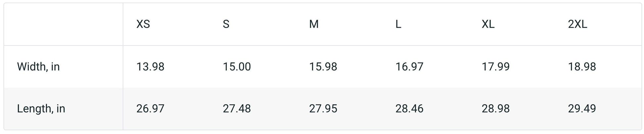Select the XL length value 28.98

click(x=495, y=109)
